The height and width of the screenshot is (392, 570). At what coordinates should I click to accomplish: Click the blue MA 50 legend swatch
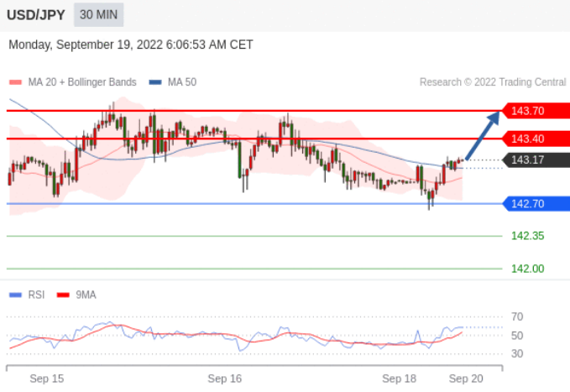(x=155, y=82)
